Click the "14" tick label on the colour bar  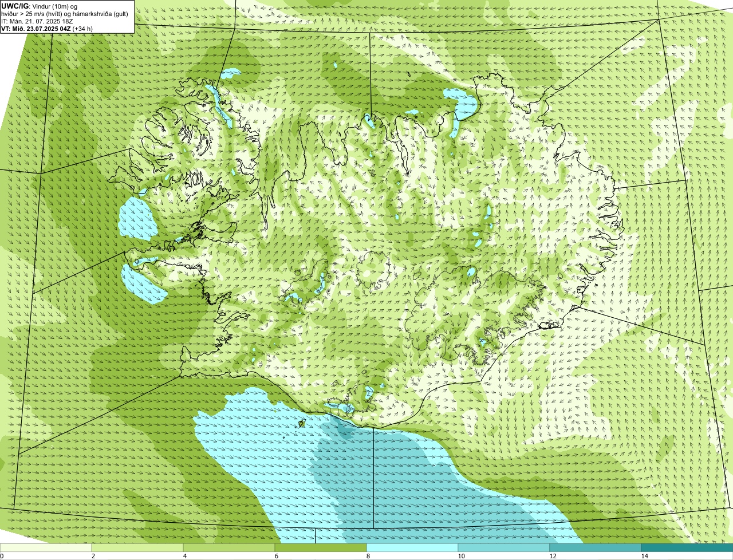coord(644,556)
